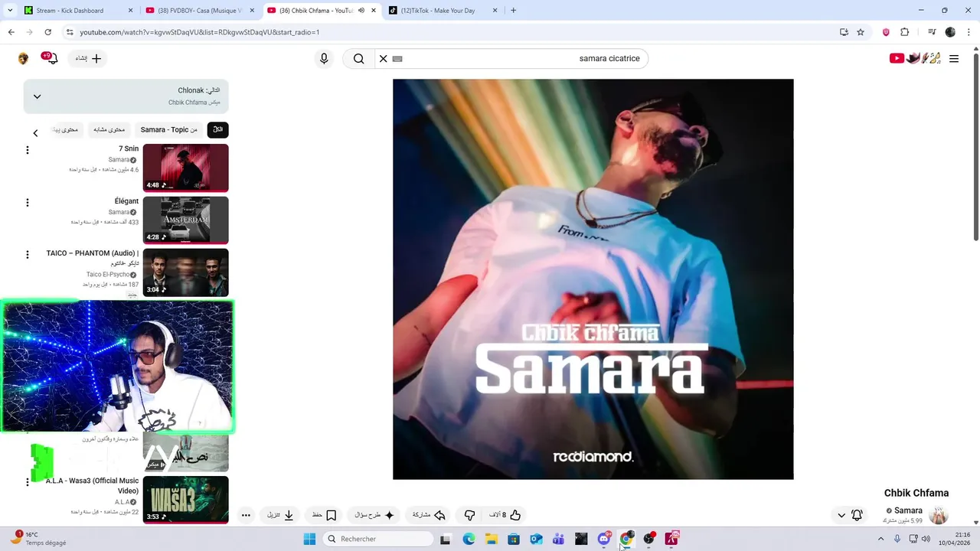Collapse the Chbik Chfama mix playlist panel
Image resolution: width=980 pixels, height=551 pixels.
pyautogui.click(x=37, y=96)
